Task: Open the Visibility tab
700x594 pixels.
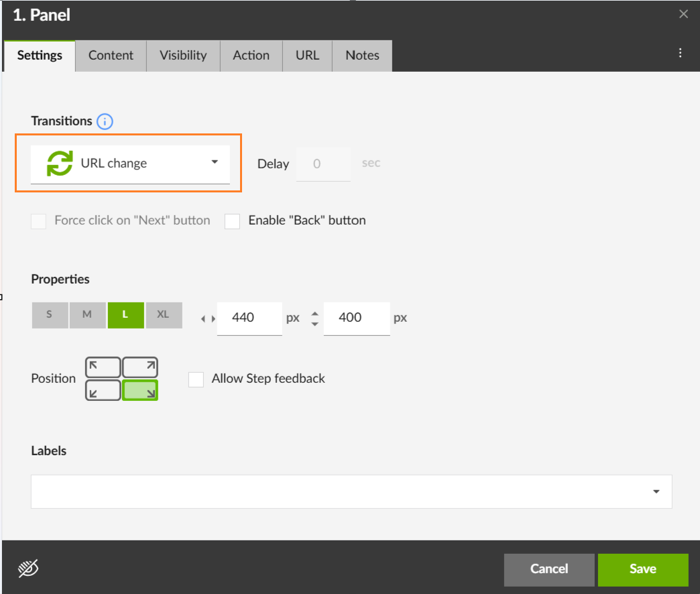Action: click(x=184, y=56)
